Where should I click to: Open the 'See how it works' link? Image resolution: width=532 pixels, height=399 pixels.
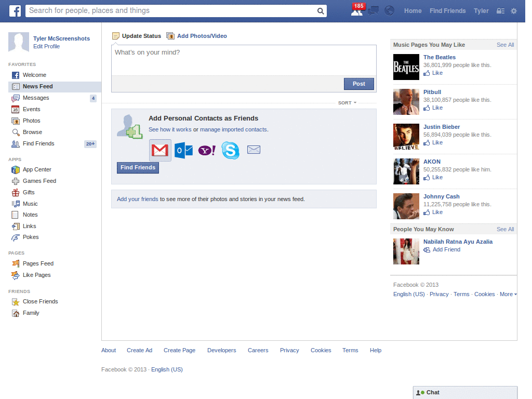[x=170, y=129]
